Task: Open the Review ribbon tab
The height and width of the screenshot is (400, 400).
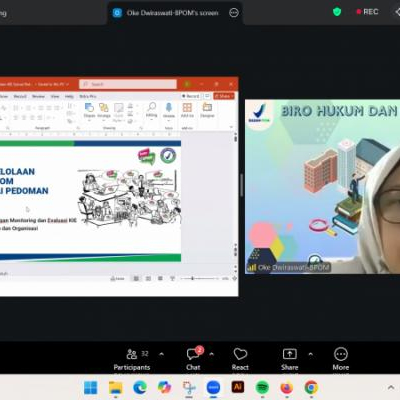Action: [38, 96]
